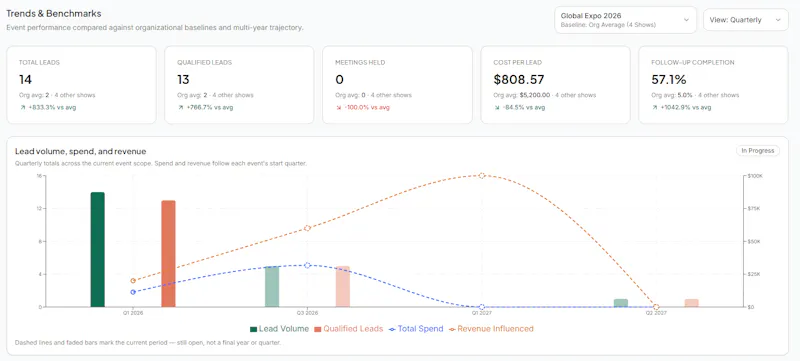Image resolution: width=800 pixels, height=361 pixels.
Task: Toggle Lead Volume legend entry
Action: coord(280,329)
